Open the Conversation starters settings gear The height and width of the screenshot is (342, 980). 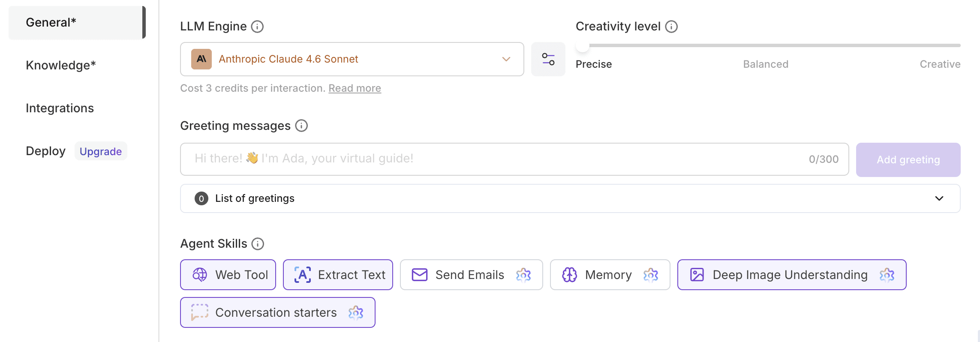pyautogui.click(x=356, y=313)
